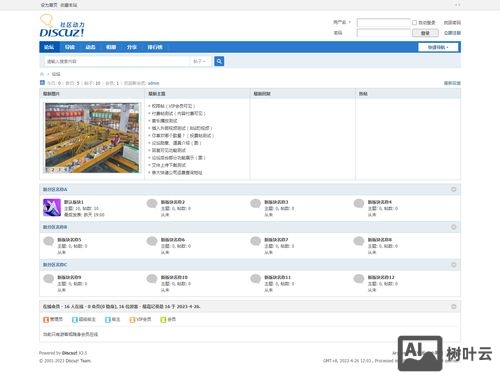
Task: Collapse the 新分区名称B section
Action: pos(454,227)
